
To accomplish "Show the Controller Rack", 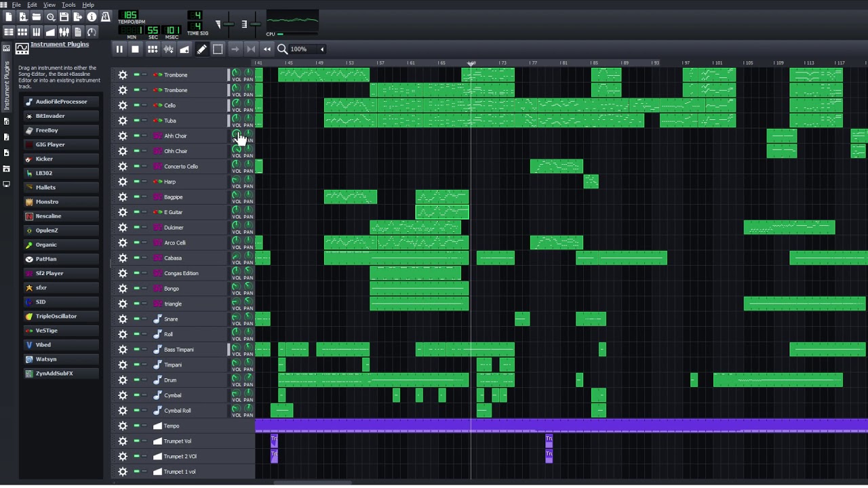I will click(92, 32).
